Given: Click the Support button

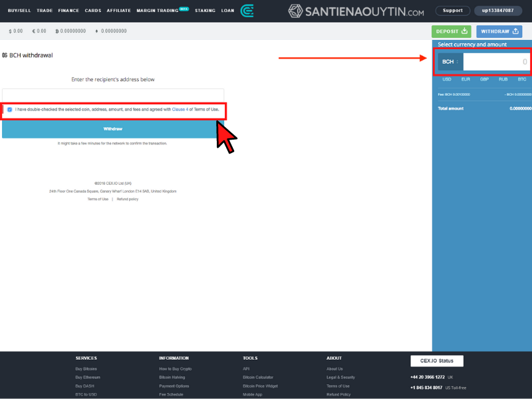Looking at the screenshot, I should pyautogui.click(x=452, y=11).
